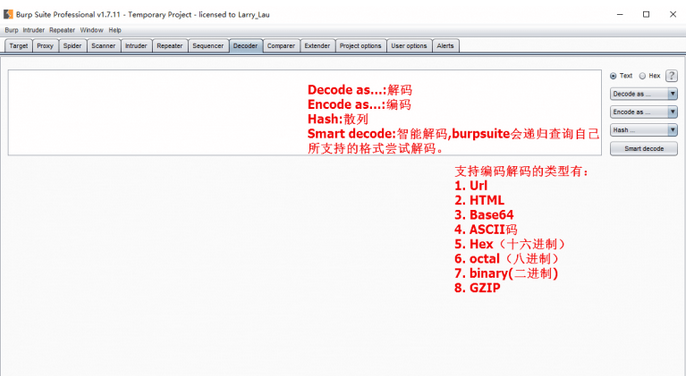Switch to the Repeater tab
The height and width of the screenshot is (376, 689).
pyautogui.click(x=170, y=46)
